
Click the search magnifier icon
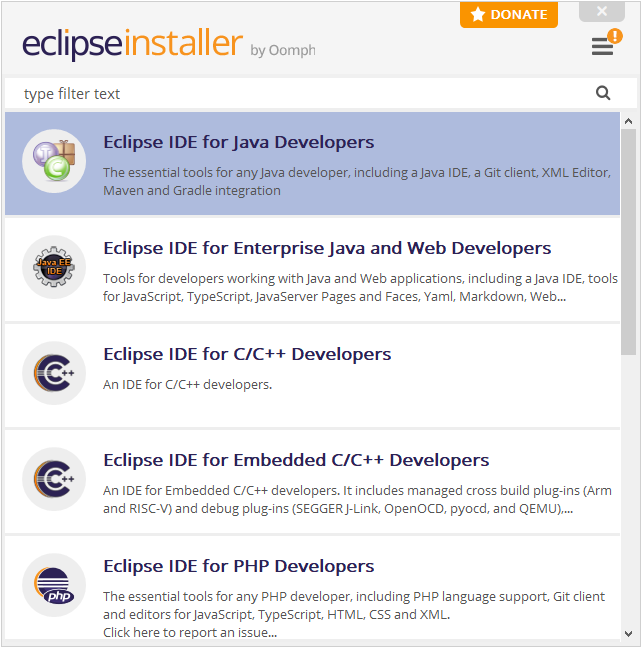coord(603,93)
